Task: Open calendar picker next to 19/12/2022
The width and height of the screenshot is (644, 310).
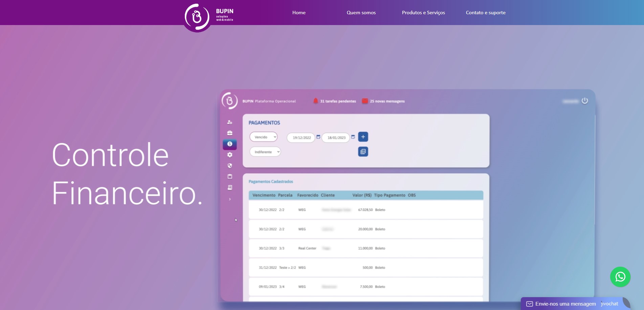Action: (x=318, y=137)
